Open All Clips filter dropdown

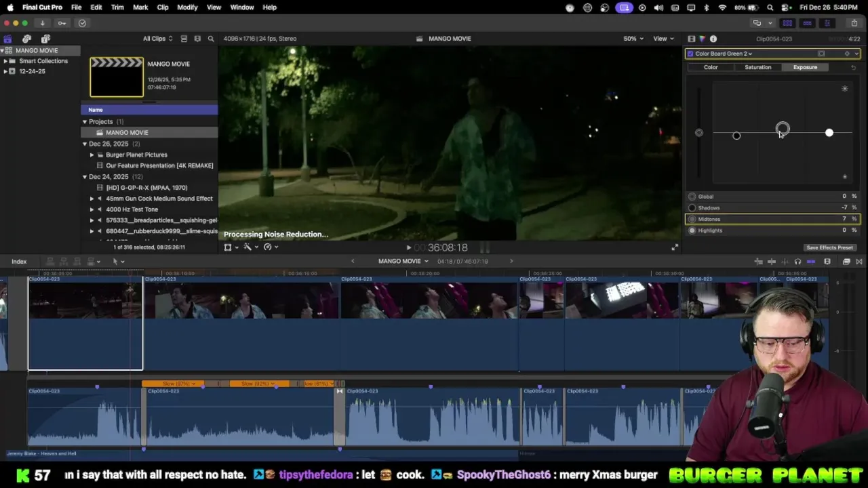coord(157,39)
